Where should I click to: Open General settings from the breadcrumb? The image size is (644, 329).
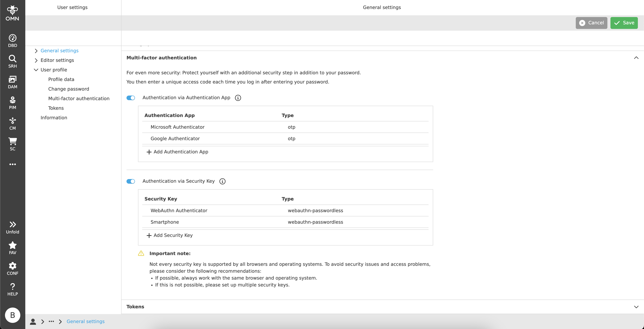point(85,322)
